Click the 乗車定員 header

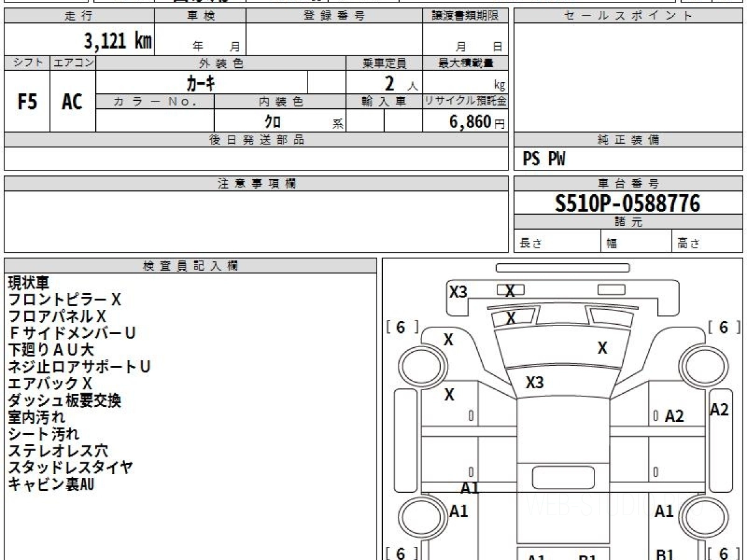[384, 63]
